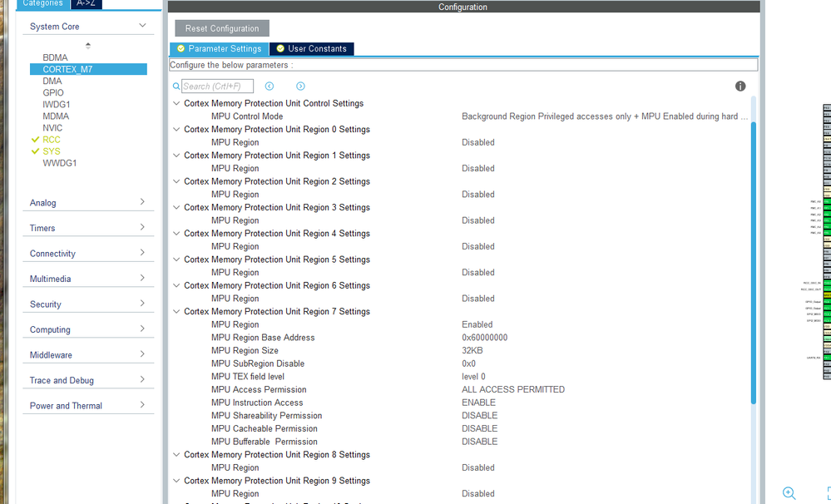Select IWDG1 in System Core list
The width and height of the screenshot is (831, 504).
coord(57,105)
